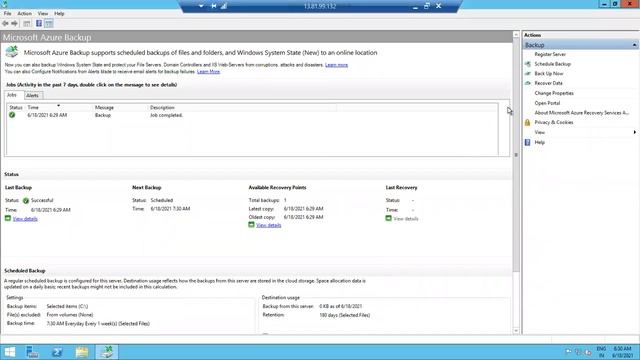Open the Help menu
640x360 pixels.
(59, 13)
